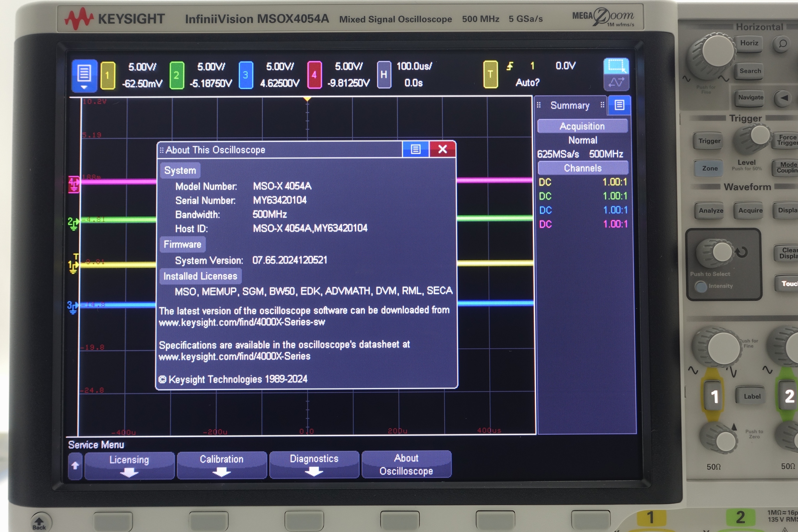The width and height of the screenshot is (798, 532).
Task: Click the Force Trigger hardware button
Action: coord(786,140)
